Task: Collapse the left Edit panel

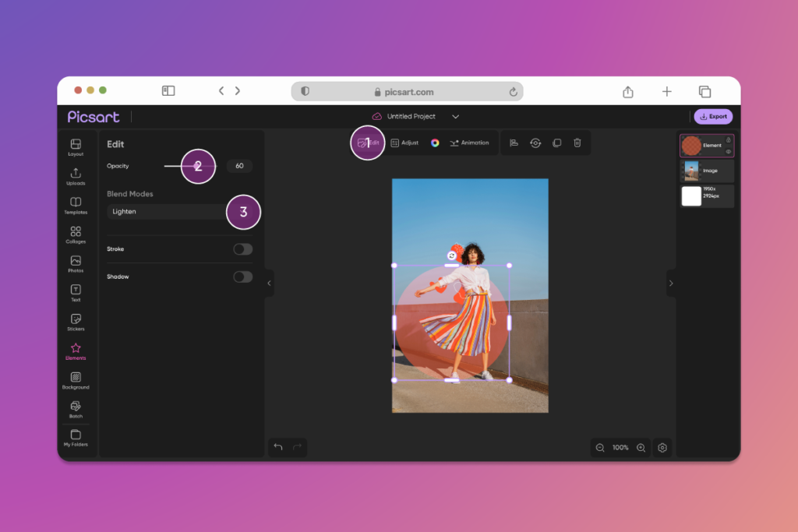Action: coord(269,284)
